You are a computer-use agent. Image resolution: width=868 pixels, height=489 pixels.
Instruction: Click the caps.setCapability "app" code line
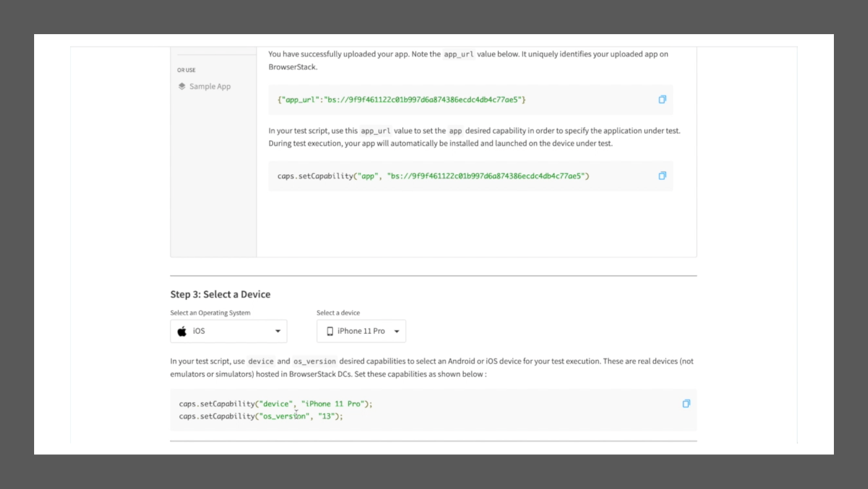433,176
